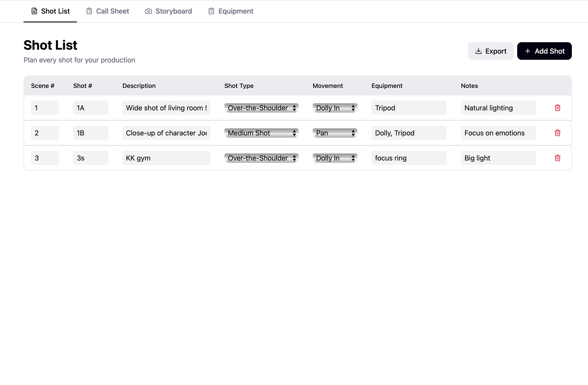Delete the shot 1A row
The width and height of the screenshot is (588, 385).
(557, 108)
